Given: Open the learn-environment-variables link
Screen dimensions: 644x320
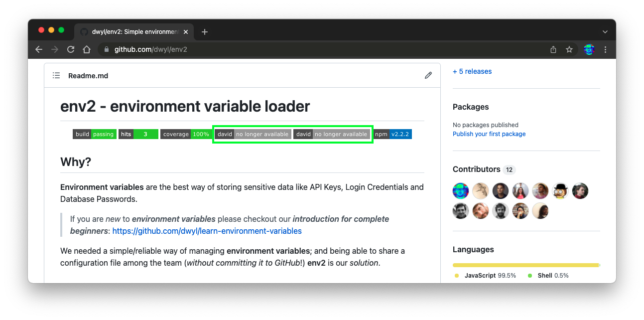Looking at the screenshot, I should pos(207,231).
